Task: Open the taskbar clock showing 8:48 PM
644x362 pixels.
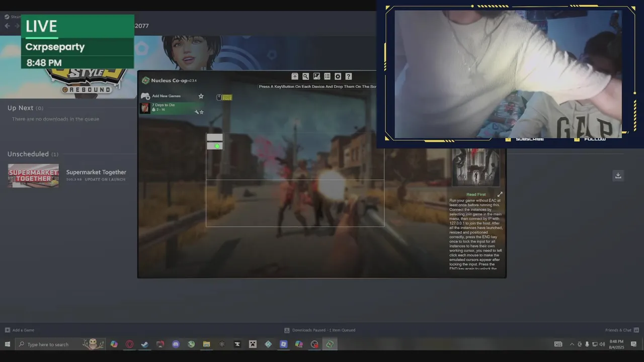Action: pyautogui.click(x=616, y=344)
